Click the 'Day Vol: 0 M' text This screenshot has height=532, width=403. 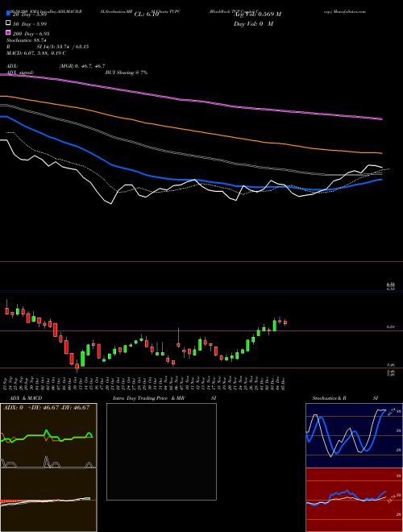(x=253, y=23)
